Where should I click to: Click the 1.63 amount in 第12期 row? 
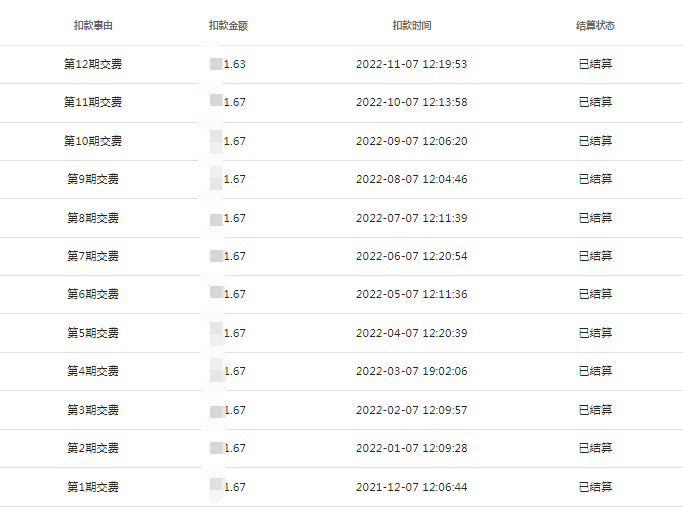(x=234, y=64)
